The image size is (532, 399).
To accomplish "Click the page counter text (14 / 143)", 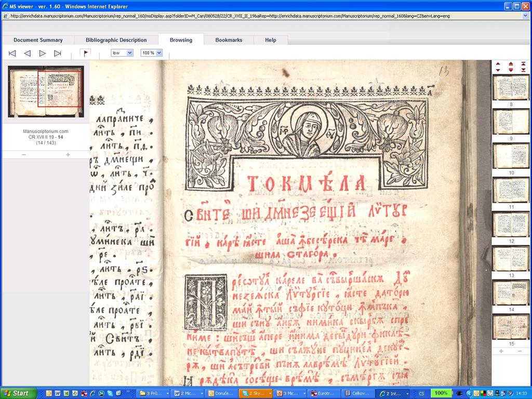I will tap(46, 143).
